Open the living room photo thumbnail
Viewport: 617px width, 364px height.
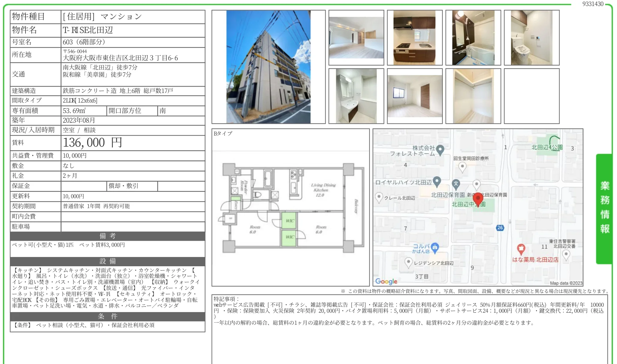pyautogui.click(x=356, y=37)
